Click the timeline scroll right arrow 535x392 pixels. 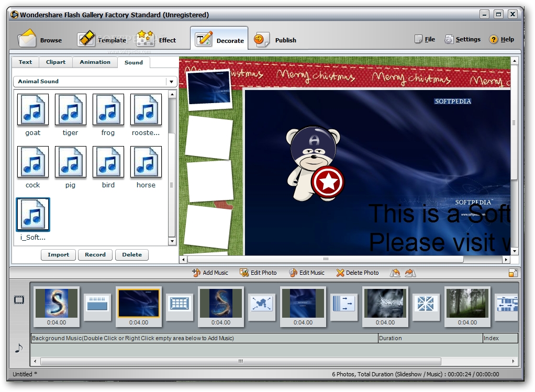pos(513,361)
